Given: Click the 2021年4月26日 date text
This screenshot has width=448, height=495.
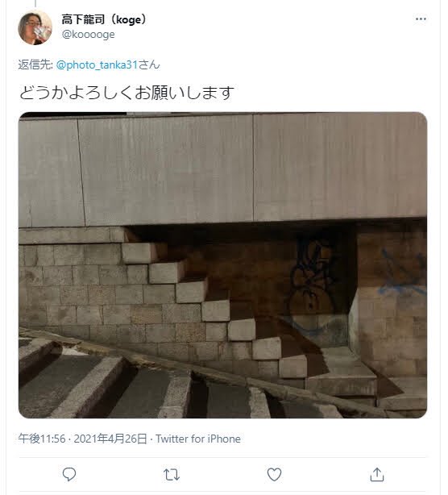Looking at the screenshot, I should pos(110,439).
